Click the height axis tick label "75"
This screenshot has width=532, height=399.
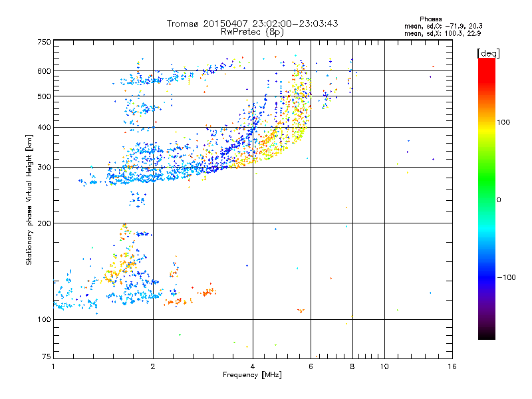coord(46,356)
